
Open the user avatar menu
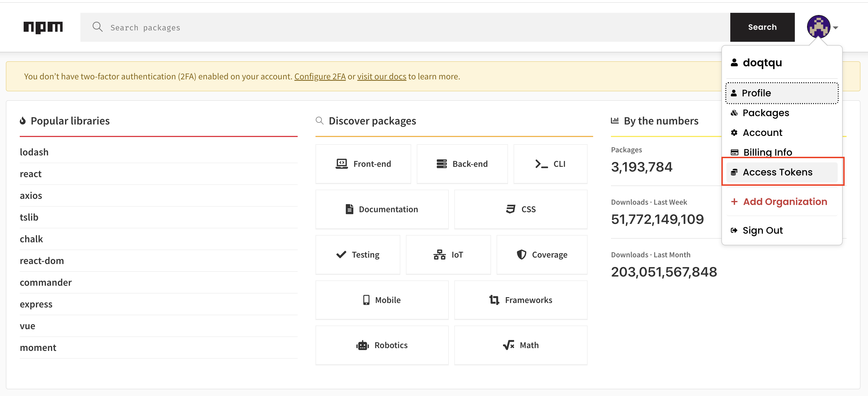[x=818, y=27]
